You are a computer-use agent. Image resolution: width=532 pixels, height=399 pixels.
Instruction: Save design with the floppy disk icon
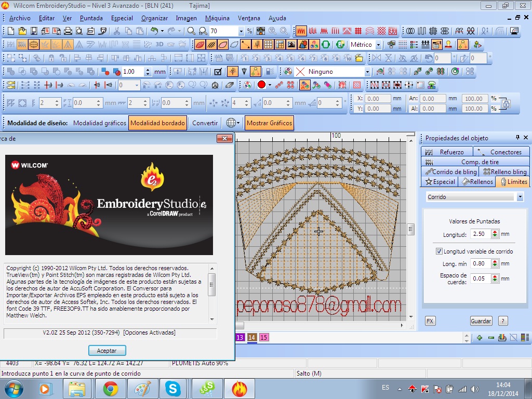(x=34, y=31)
